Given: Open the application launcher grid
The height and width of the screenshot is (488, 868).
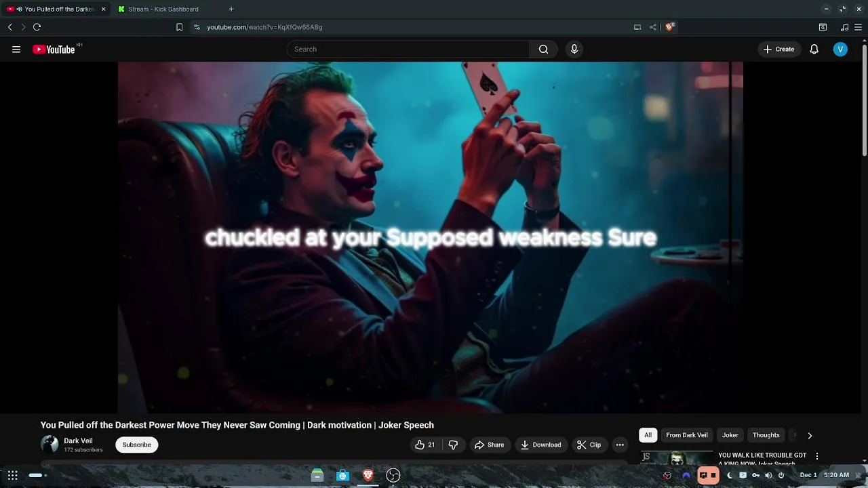Looking at the screenshot, I should click(x=13, y=475).
